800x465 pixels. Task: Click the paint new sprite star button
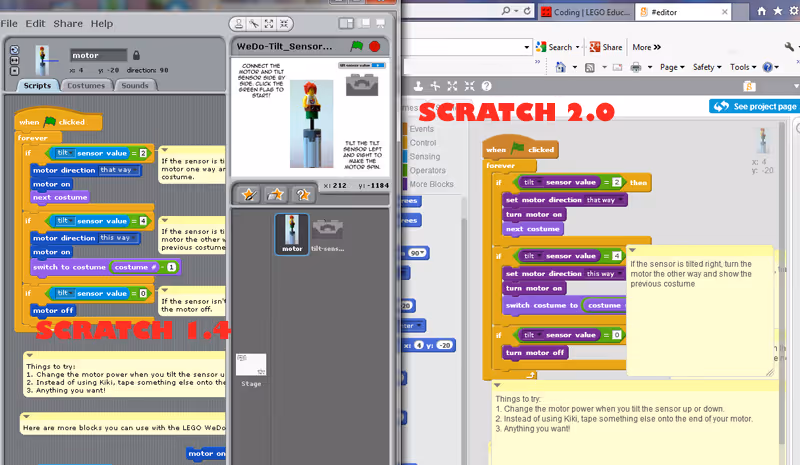click(x=249, y=194)
